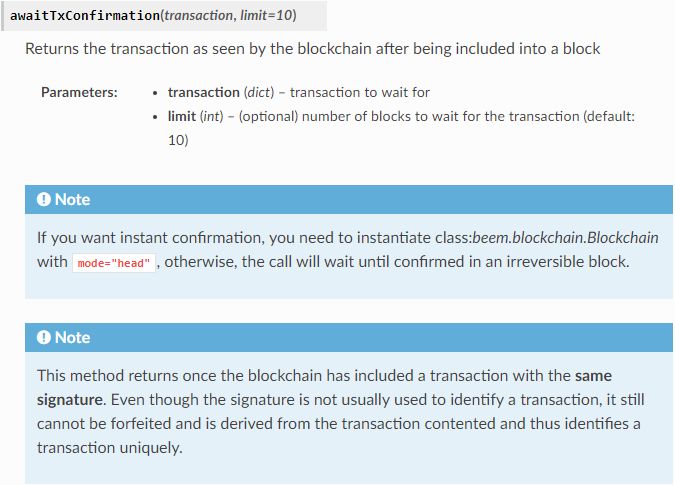Click the Parameters: field label
675x485 pixels.
click(x=79, y=93)
